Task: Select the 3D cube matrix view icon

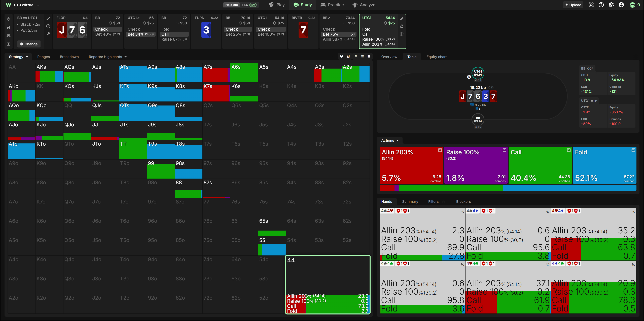Action: pyautogui.click(x=341, y=56)
